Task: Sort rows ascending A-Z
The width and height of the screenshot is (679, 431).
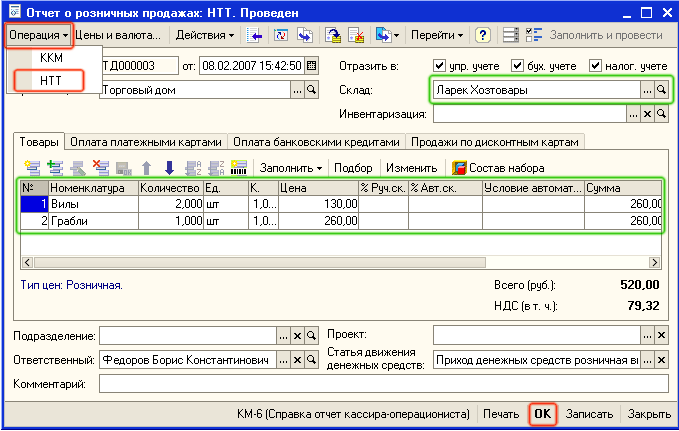Action: 193,168
